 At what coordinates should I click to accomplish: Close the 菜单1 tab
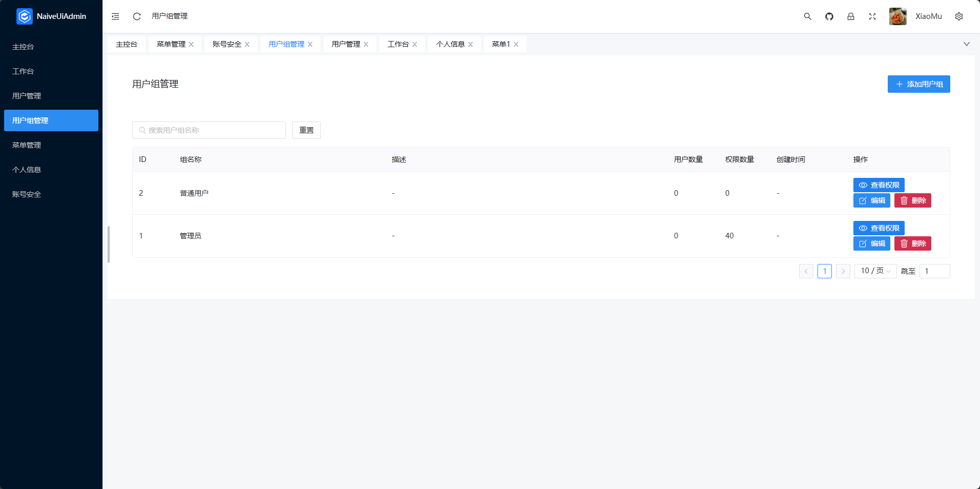pos(517,44)
